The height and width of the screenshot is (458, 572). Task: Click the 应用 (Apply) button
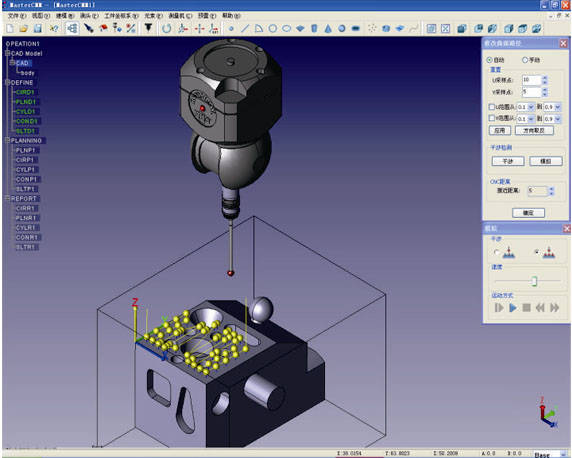[x=500, y=130]
